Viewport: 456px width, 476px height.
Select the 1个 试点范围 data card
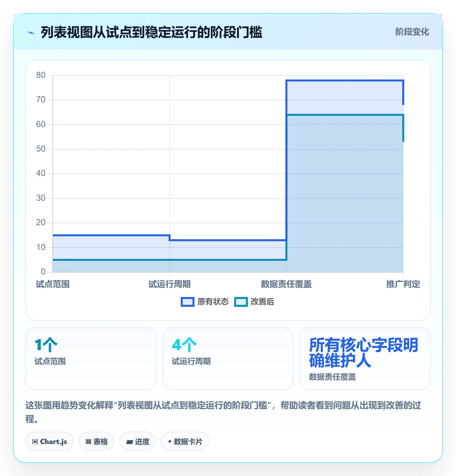pyautogui.click(x=91, y=359)
